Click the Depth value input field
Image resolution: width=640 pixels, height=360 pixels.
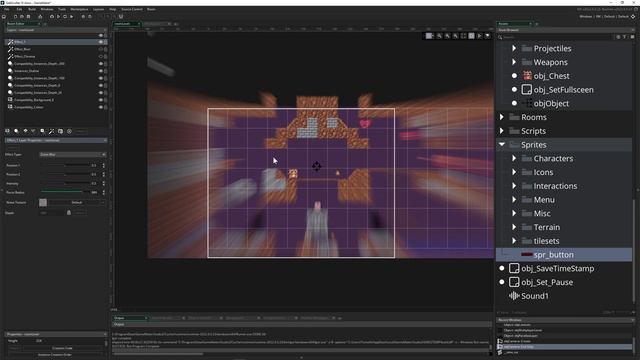pyautogui.click(x=51, y=213)
